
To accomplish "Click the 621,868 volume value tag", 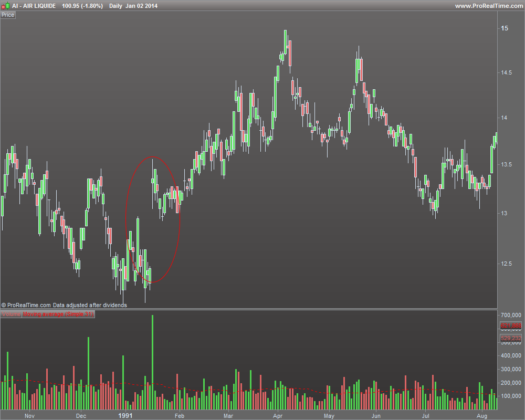I will coord(511,325).
